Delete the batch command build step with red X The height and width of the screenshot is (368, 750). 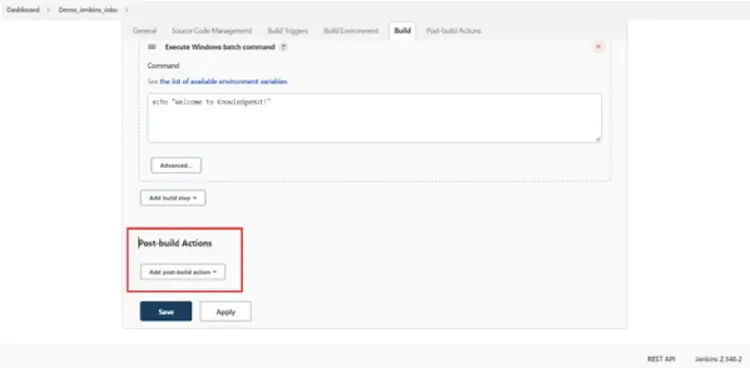pyautogui.click(x=598, y=46)
